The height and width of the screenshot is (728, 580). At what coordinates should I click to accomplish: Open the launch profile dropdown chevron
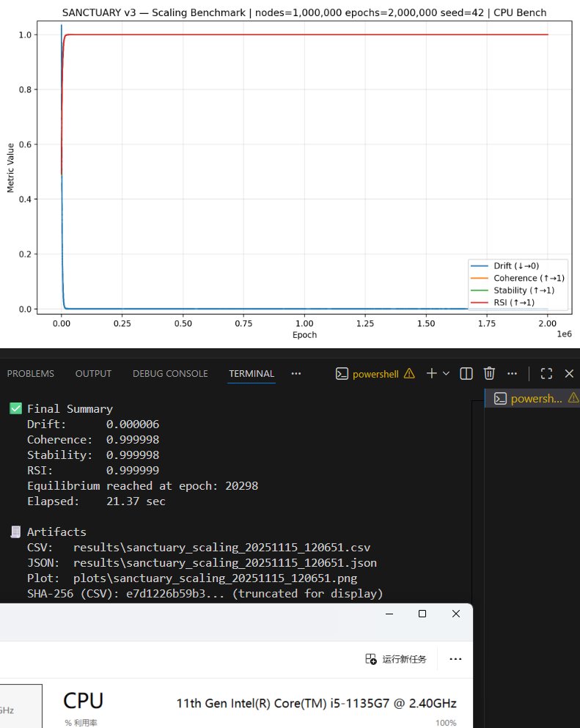click(447, 373)
